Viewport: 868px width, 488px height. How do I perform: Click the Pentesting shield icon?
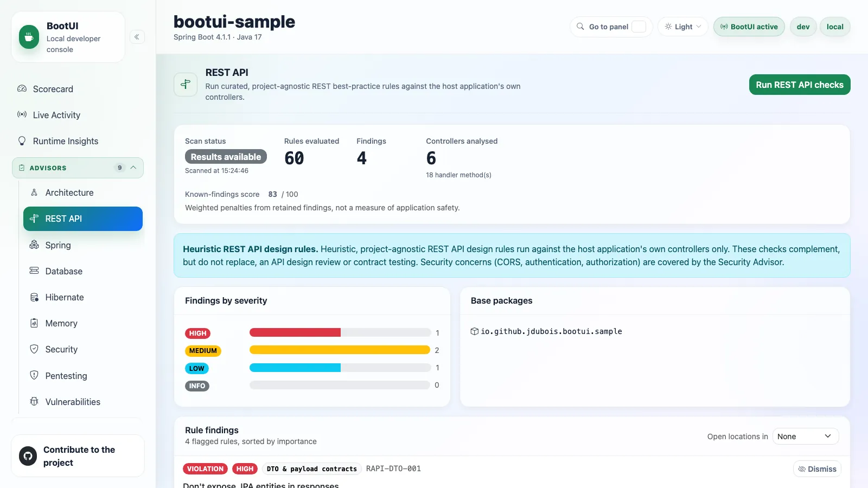point(34,375)
